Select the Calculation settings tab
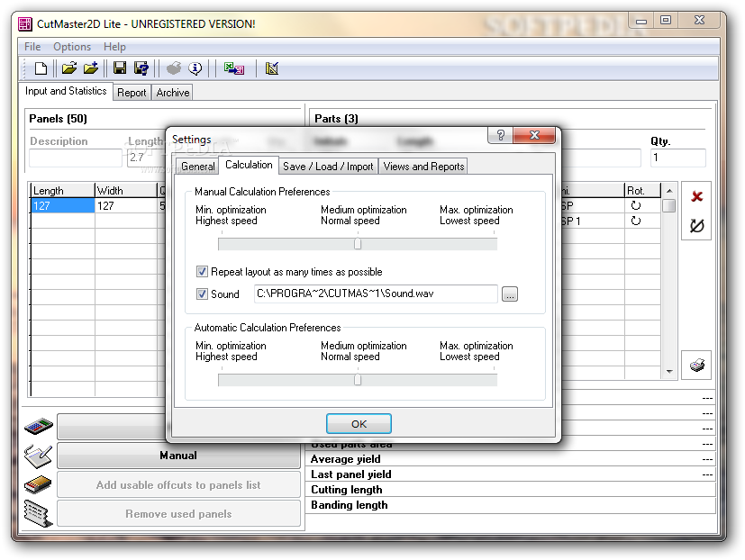Viewport: 745px width, 560px height. click(249, 165)
